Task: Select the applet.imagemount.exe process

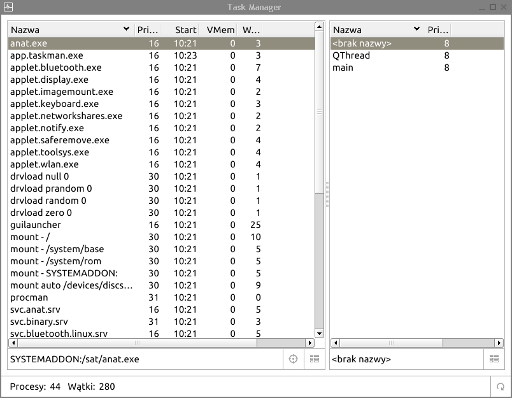Action: click(161, 92)
